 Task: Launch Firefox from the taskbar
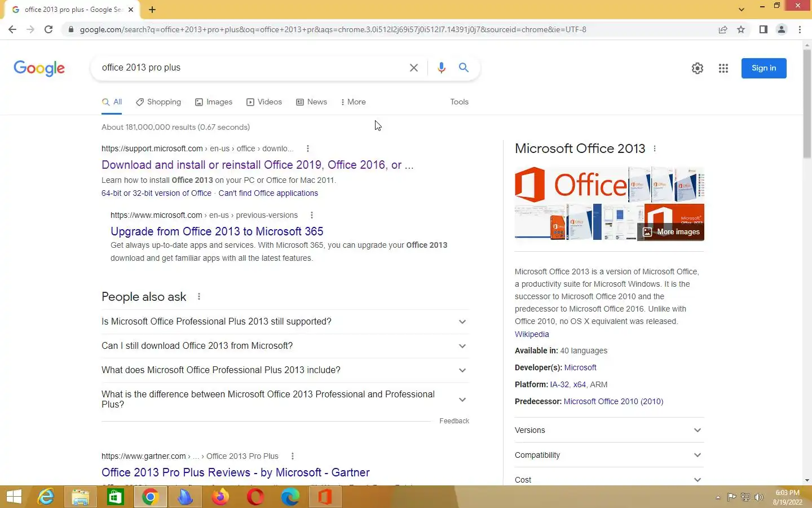(x=220, y=497)
